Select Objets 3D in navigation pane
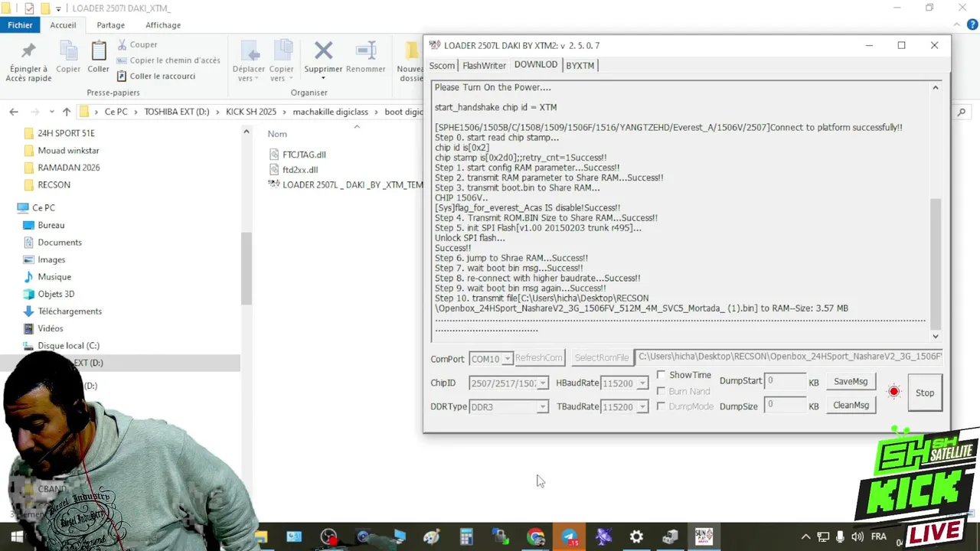Image resolution: width=980 pixels, height=551 pixels. (56, 294)
